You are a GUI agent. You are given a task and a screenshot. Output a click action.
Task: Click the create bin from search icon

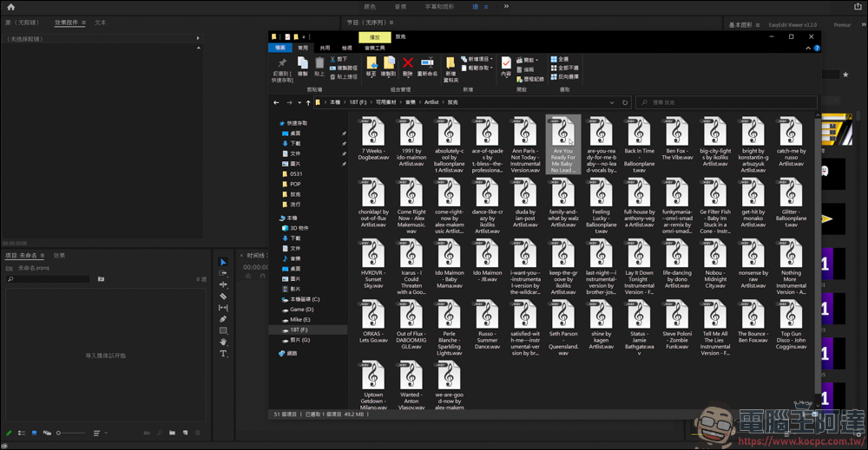[x=101, y=279]
